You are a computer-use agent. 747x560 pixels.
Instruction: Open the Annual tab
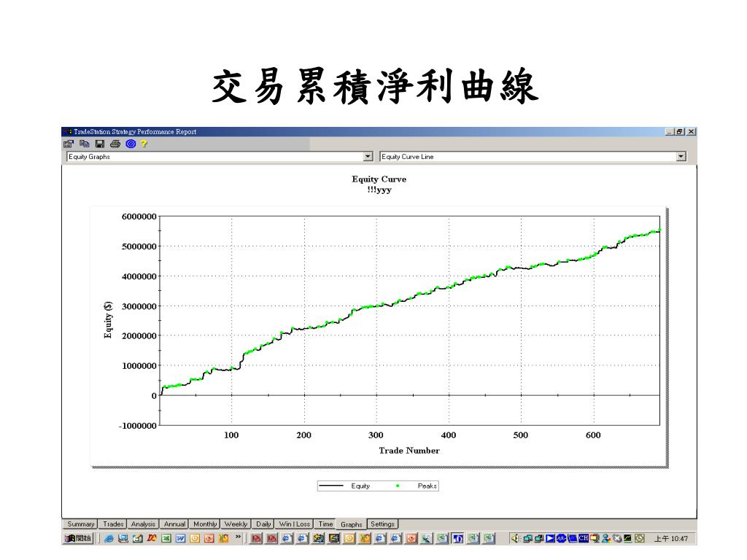174,524
